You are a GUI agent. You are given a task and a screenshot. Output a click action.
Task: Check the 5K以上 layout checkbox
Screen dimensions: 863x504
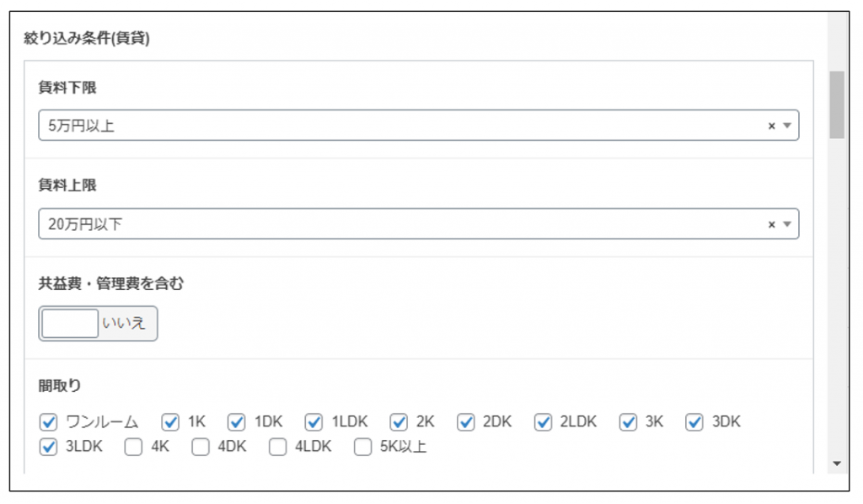pyautogui.click(x=362, y=447)
